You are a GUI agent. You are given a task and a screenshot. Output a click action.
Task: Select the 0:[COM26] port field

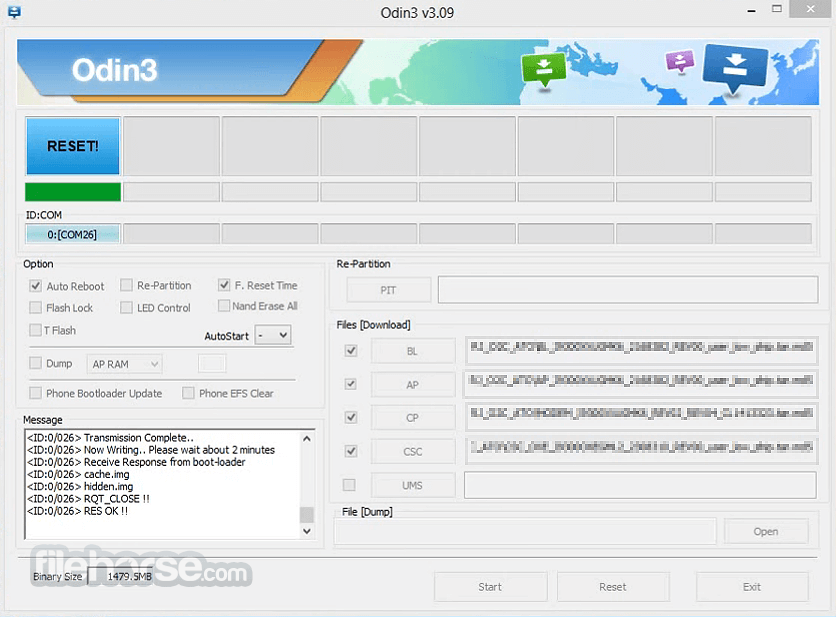[73, 234]
